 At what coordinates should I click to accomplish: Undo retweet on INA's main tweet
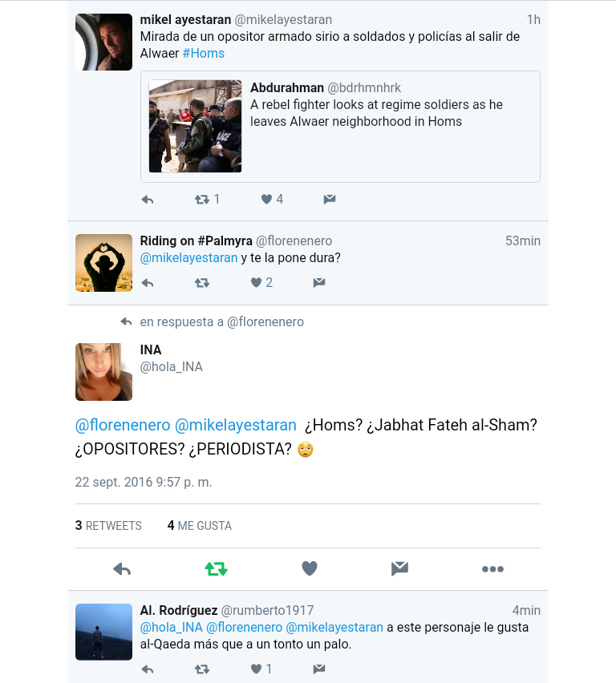click(x=217, y=569)
